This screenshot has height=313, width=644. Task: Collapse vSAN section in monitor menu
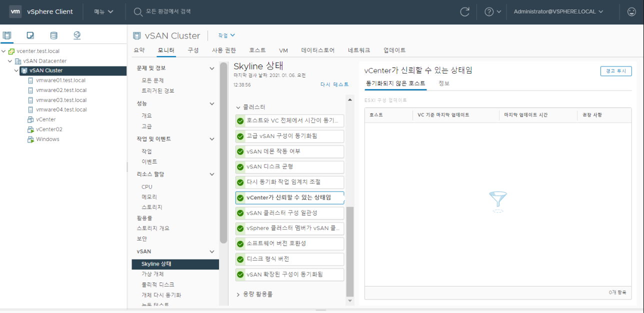click(x=212, y=251)
